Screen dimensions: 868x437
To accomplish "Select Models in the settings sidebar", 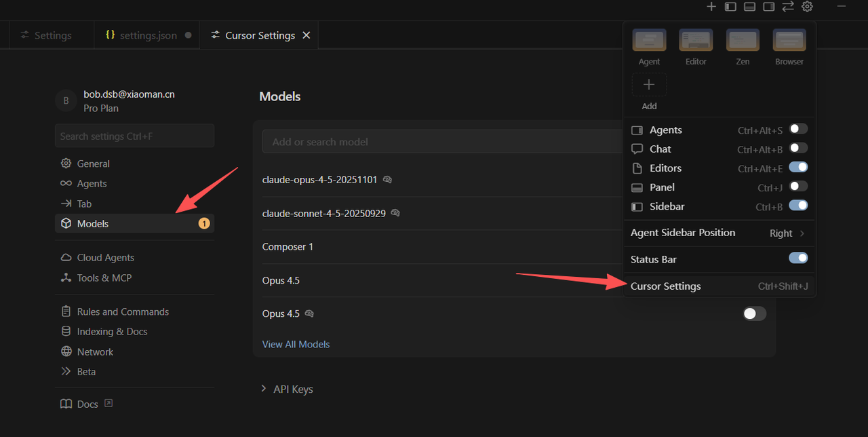I will pos(134,223).
